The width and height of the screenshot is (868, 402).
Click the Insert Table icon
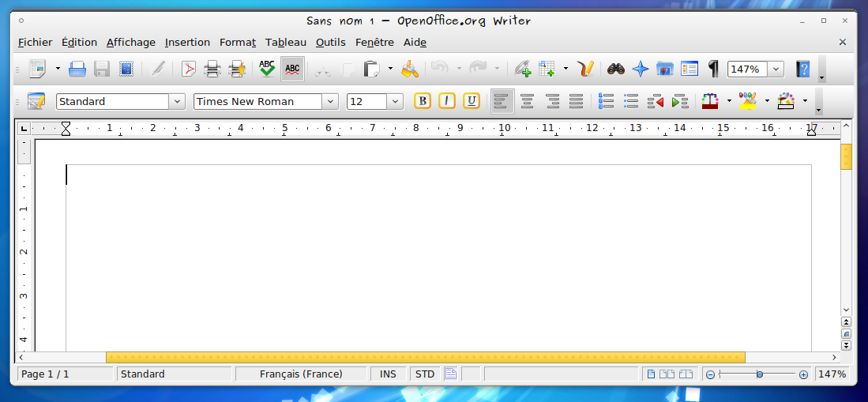547,70
